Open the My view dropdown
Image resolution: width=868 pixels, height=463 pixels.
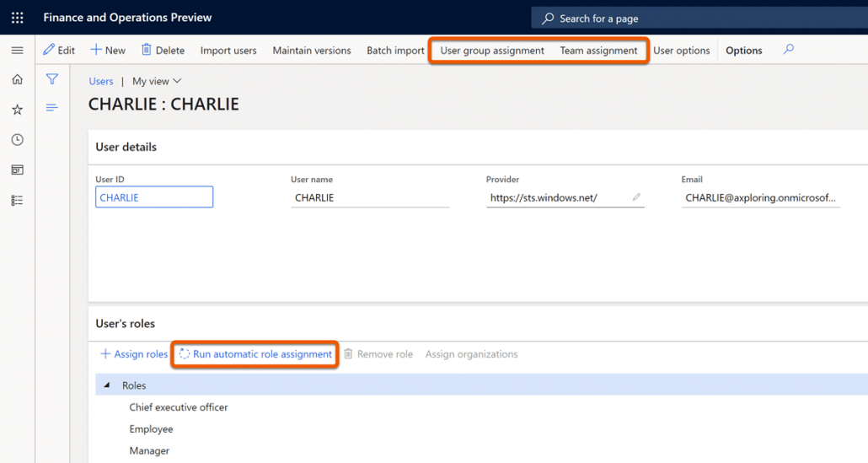[x=157, y=81]
